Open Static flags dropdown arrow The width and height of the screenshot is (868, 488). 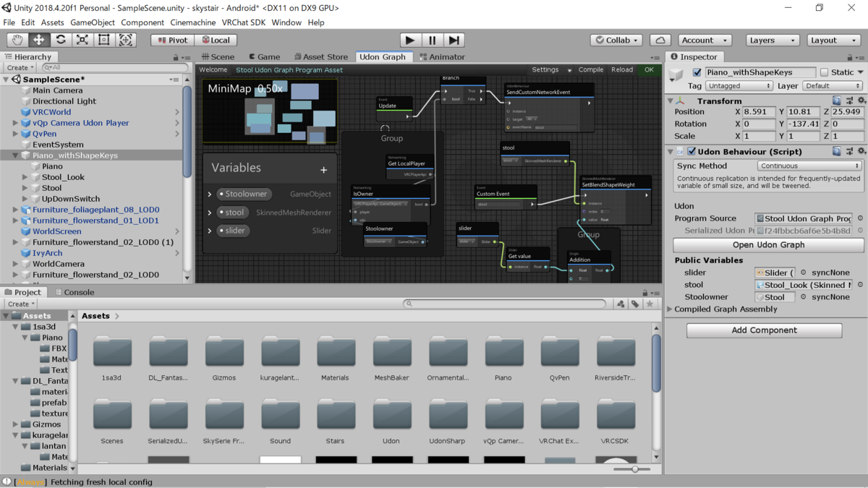(x=860, y=72)
